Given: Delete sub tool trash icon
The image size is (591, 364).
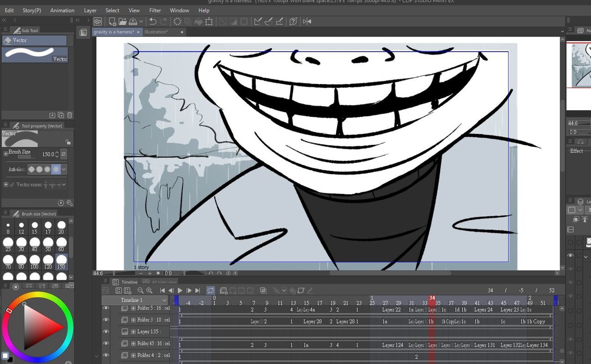Looking at the screenshot, I should 70,115.
